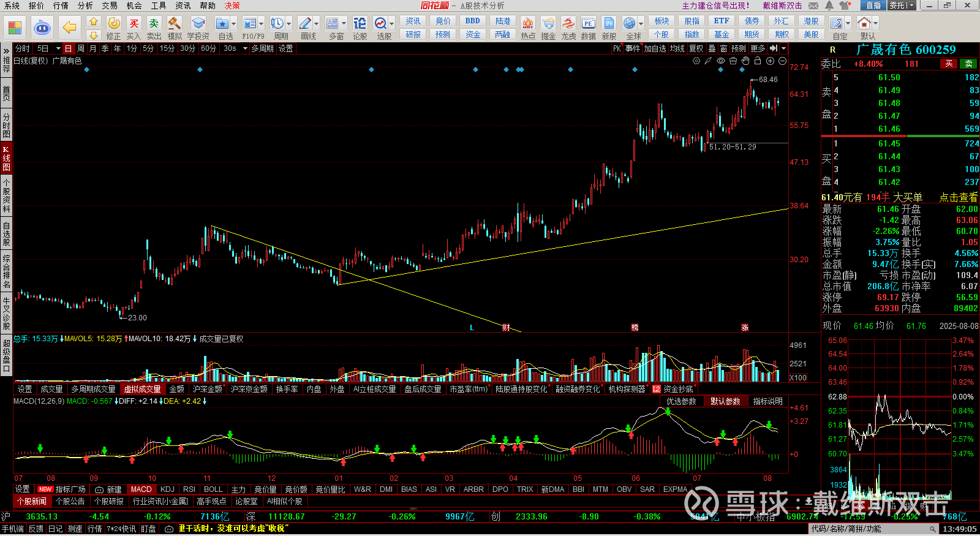Open the colorful home grid icon
This screenshot has width=980, height=536.
tap(15, 28)
